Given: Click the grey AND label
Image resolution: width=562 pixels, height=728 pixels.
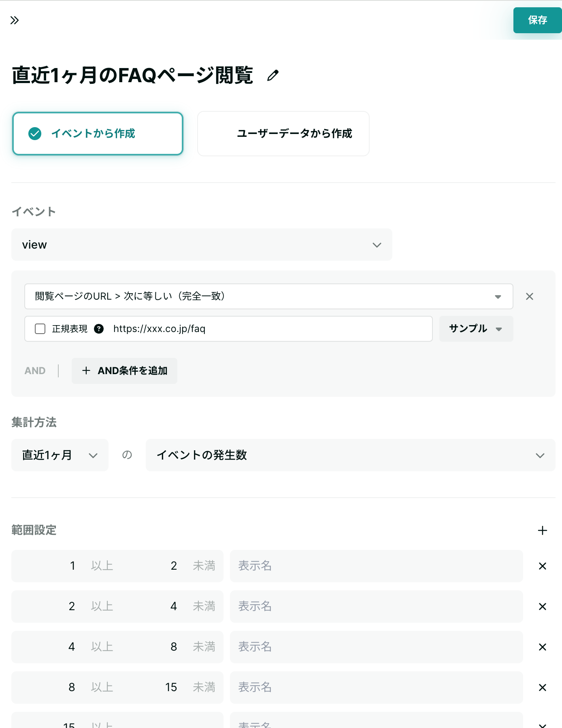Looking at the screenshot, I should pyautogui.click(x=35, y=371).
